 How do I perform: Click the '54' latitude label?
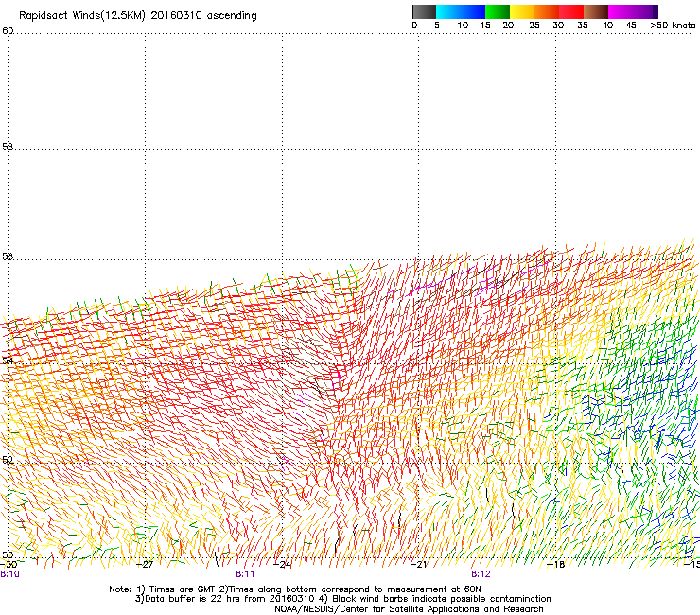coord(8,360)
